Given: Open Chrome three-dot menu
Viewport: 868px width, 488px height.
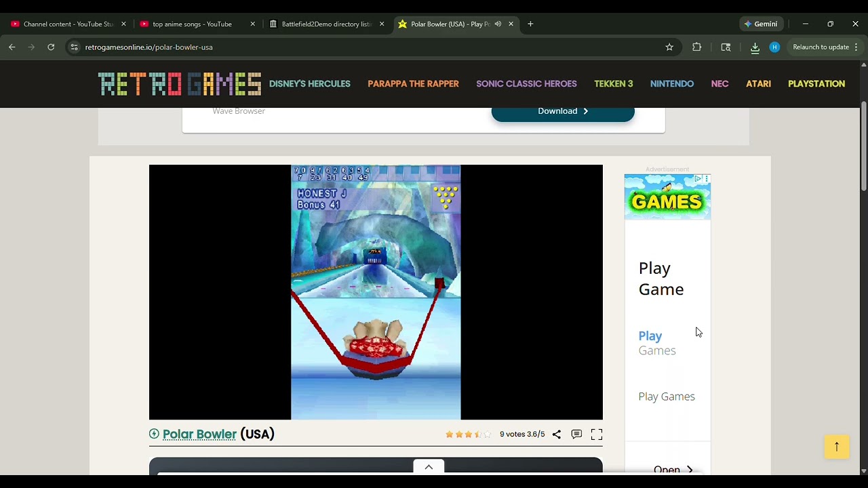Looking at the screenshot, I should coord(856,47).
